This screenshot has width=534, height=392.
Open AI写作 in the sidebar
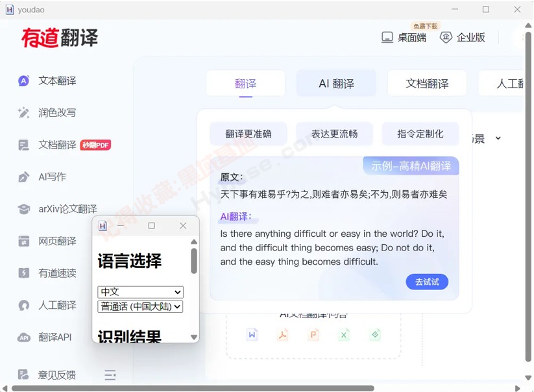pyautogui.click(x=52, y=177)
